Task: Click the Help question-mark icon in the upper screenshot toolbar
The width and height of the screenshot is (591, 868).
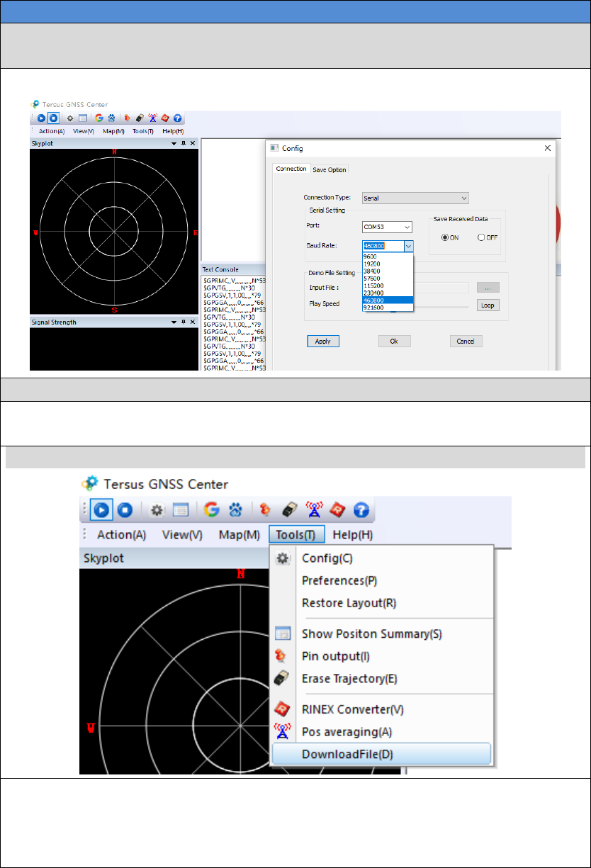Action: coord(177,118)
